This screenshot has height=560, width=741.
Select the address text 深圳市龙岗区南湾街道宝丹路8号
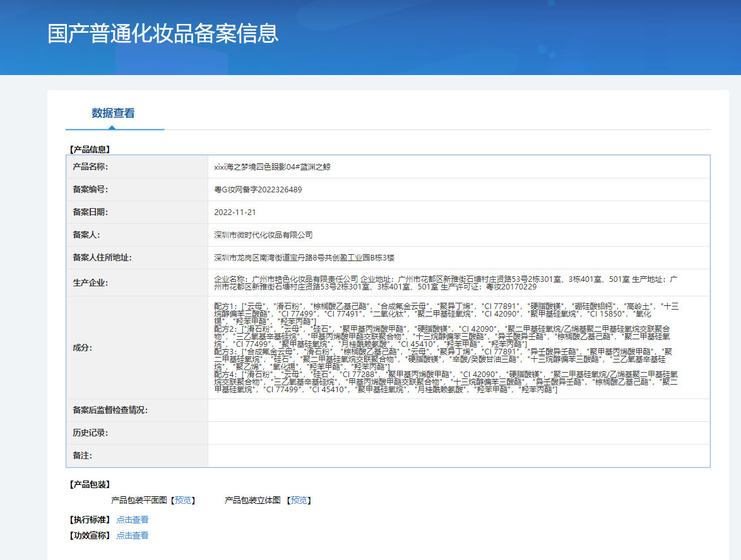click(268, 258)
